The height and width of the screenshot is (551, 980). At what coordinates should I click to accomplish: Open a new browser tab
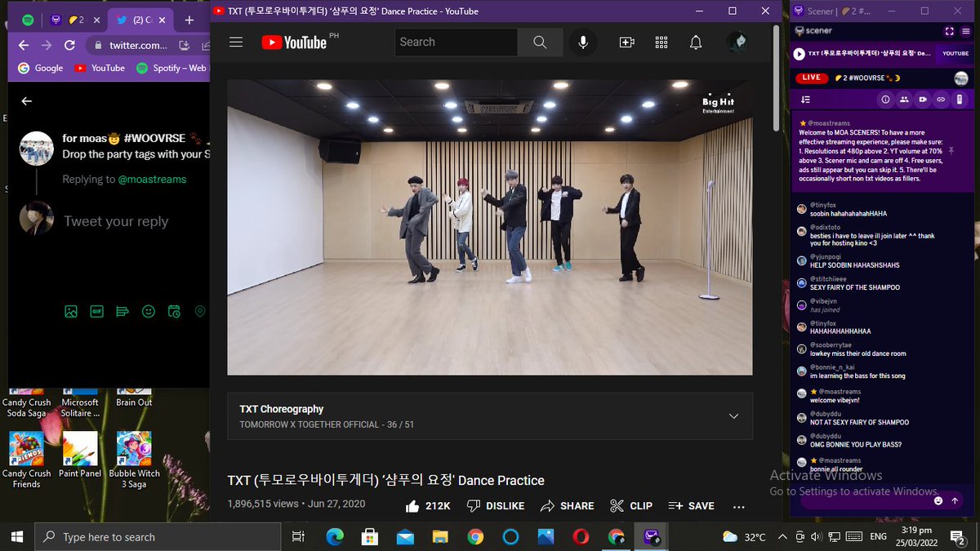pos(189,20)
